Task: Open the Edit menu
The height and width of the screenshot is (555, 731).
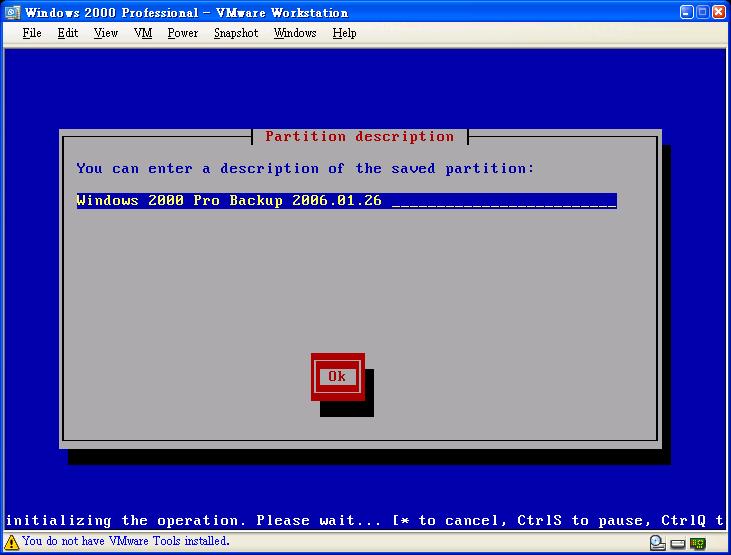Action: tap(68, 33)
